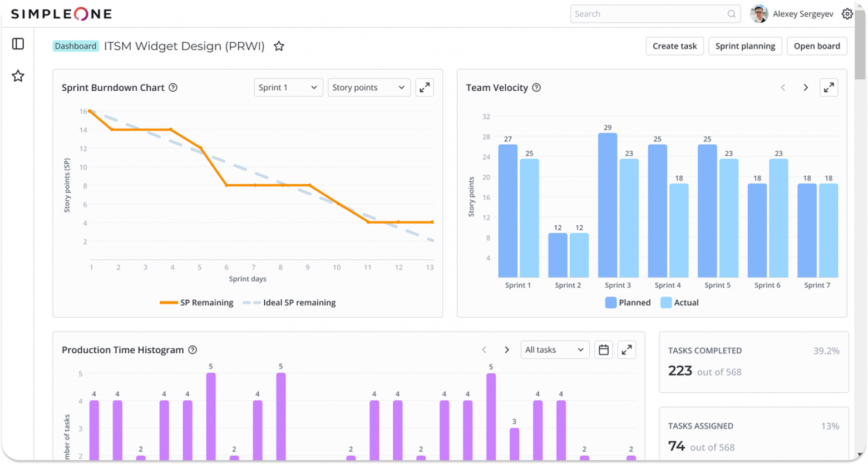Expand Team Velocity widget to full screen
This screenshot has height=464, width=868.
pyautogui.click(x=829, y=87)
